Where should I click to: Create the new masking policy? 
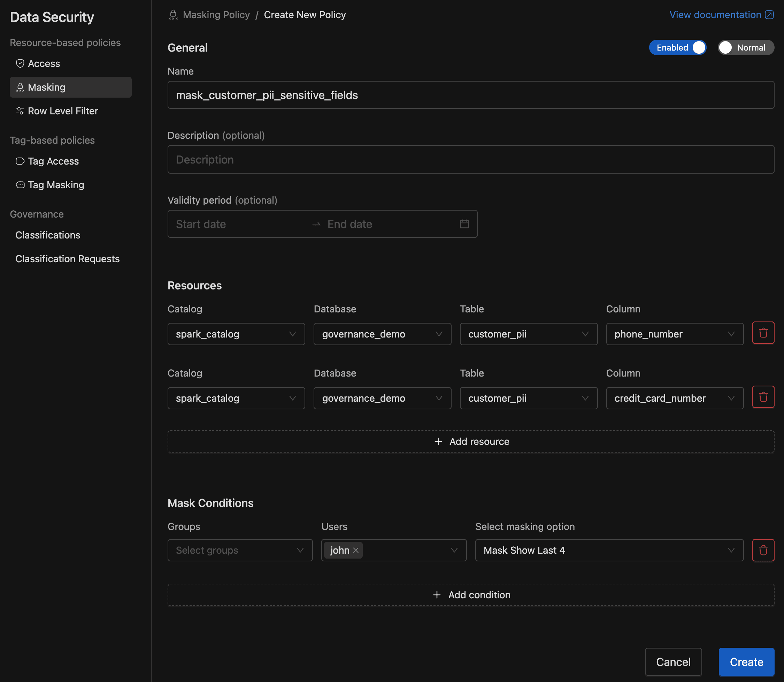click(746, 661)
